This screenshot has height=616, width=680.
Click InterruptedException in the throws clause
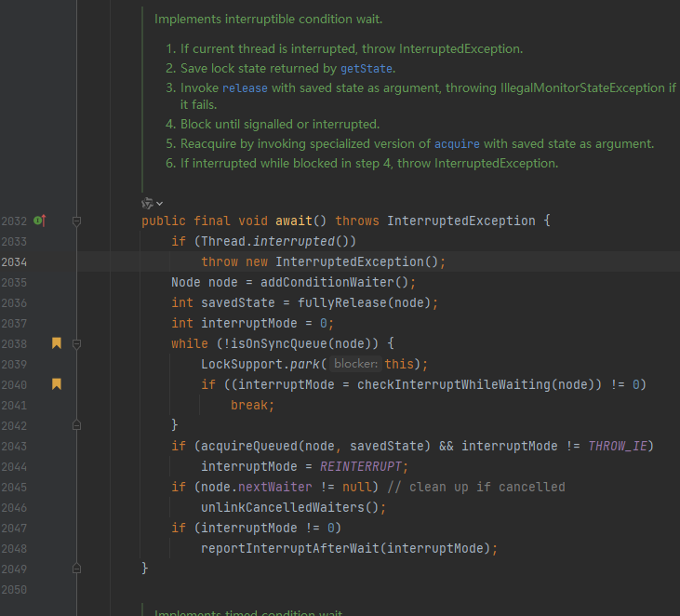coord(461,221)
